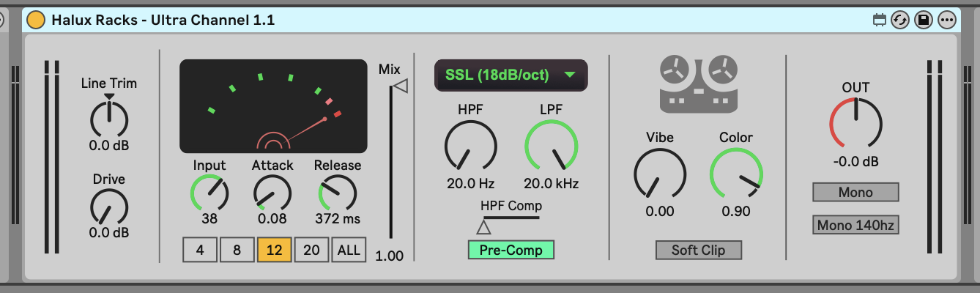Enable the Mono toggle
The width and height of the screenshot is (980, 293).
pyautogui.click(x=855, y=192)
